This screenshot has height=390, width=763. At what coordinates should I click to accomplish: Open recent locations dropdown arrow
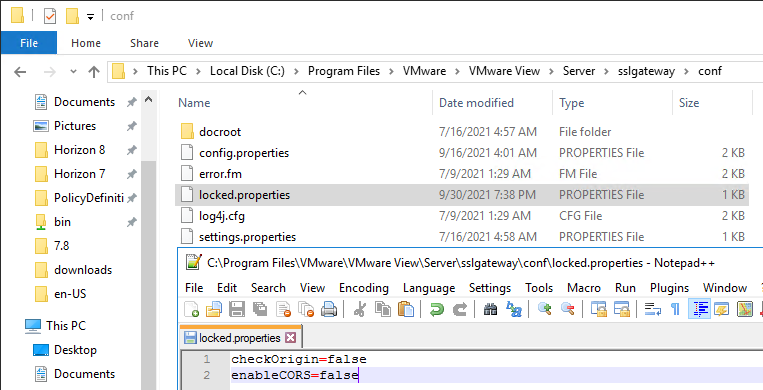point(73,72)
